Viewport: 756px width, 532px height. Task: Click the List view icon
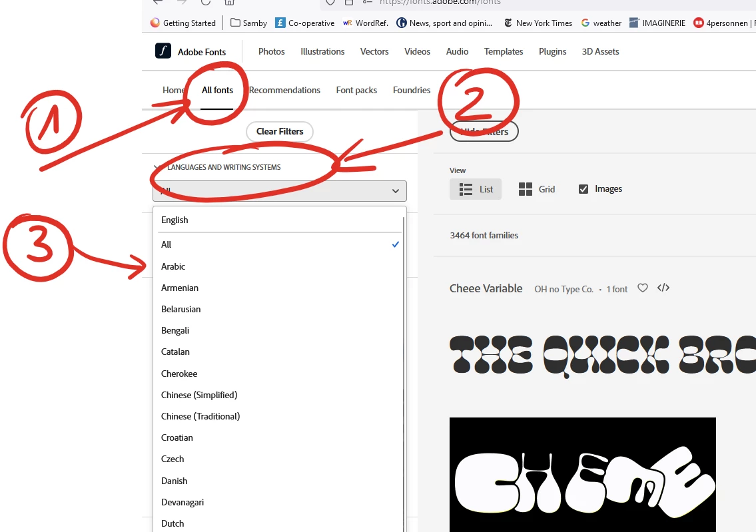pos(466,189)
